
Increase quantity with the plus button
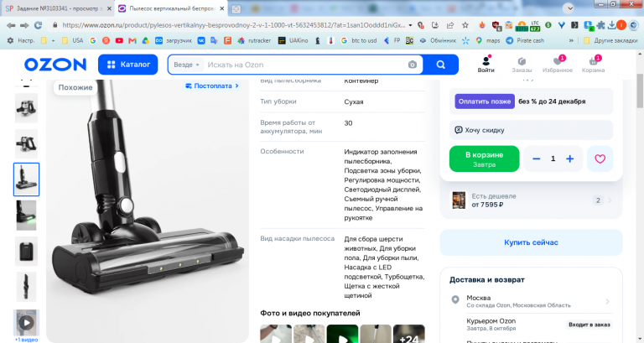(x=569, y=159)
